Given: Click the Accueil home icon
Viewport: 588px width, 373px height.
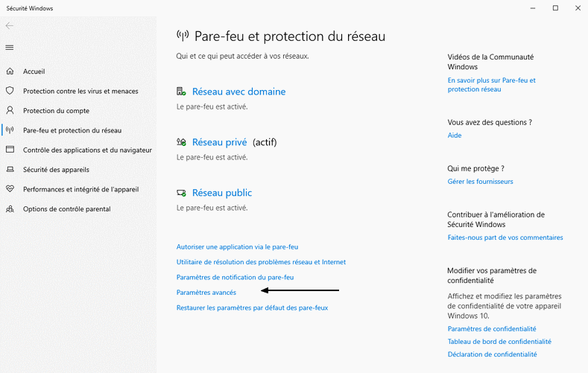Looking at the screenshot, I should tap(10, 71).
